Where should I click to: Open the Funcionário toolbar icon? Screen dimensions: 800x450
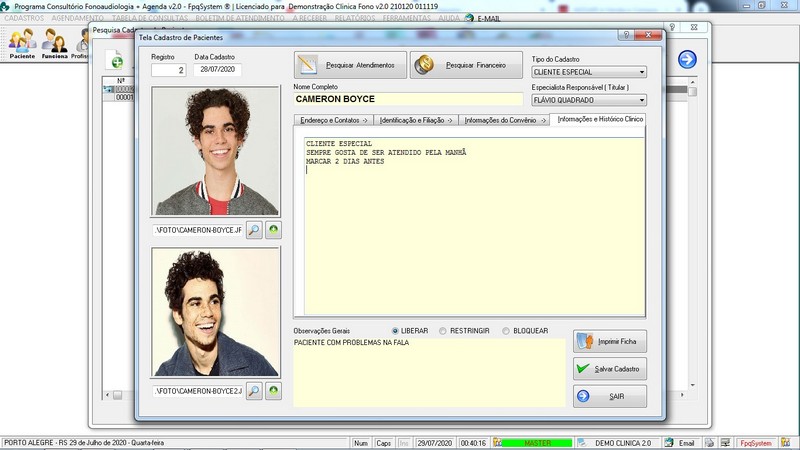55,43
